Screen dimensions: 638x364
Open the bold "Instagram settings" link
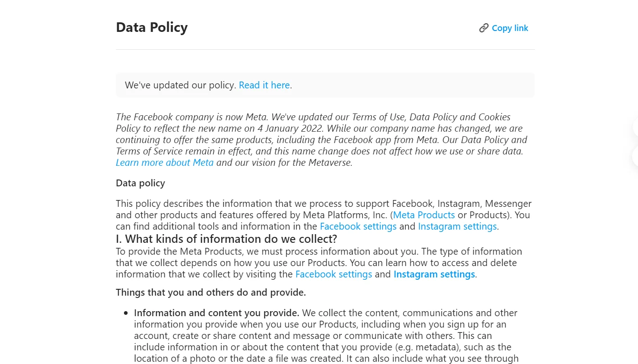tap(434, 274)
